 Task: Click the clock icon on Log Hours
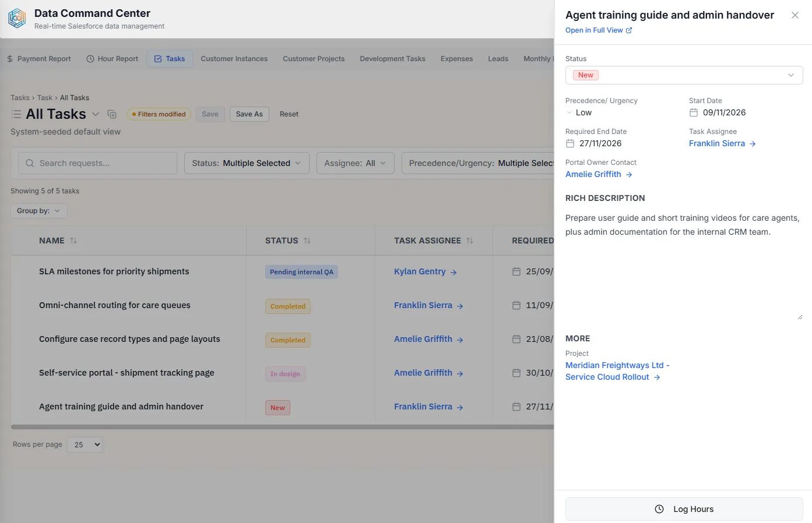pos(659,509)
